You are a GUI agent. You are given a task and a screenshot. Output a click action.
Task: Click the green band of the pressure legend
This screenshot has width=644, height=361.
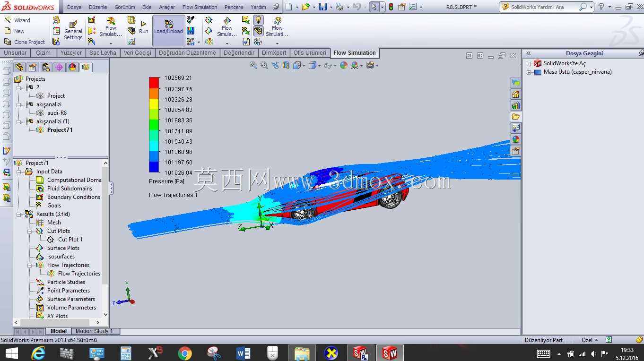154,125
